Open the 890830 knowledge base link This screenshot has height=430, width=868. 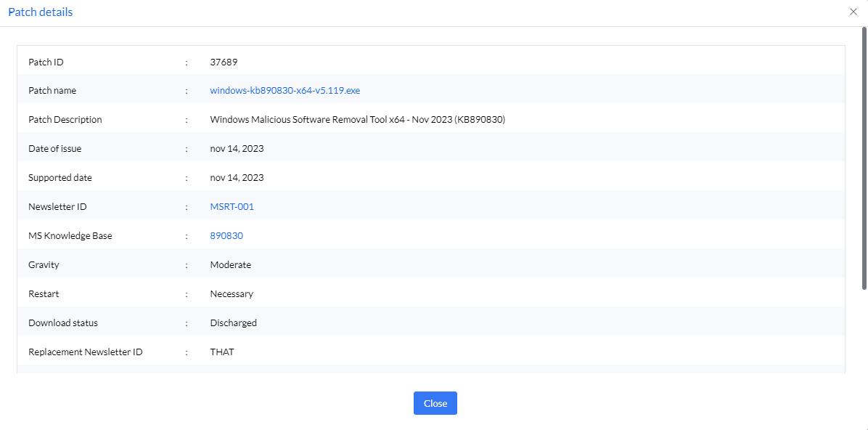[226, 235]
